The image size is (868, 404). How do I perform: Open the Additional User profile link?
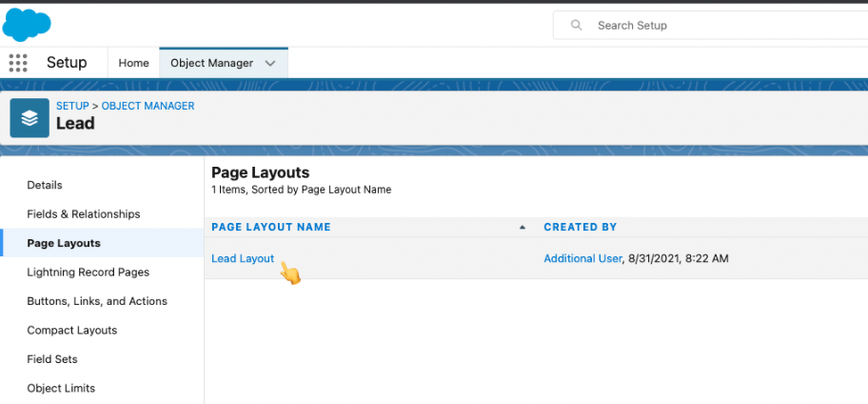coord(582,258)
